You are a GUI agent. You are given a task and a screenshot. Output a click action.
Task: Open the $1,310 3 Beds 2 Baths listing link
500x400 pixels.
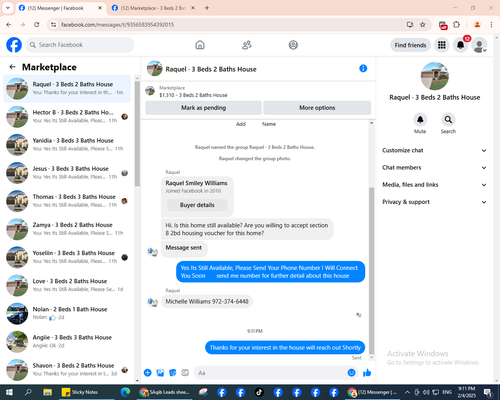[x=193, y=95]
